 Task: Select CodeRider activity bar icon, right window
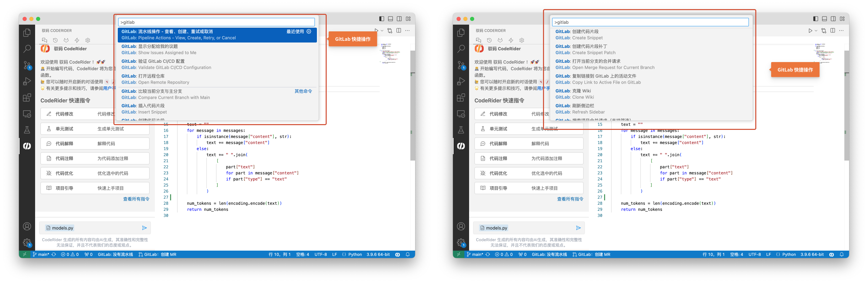click(x=461, y=146)
